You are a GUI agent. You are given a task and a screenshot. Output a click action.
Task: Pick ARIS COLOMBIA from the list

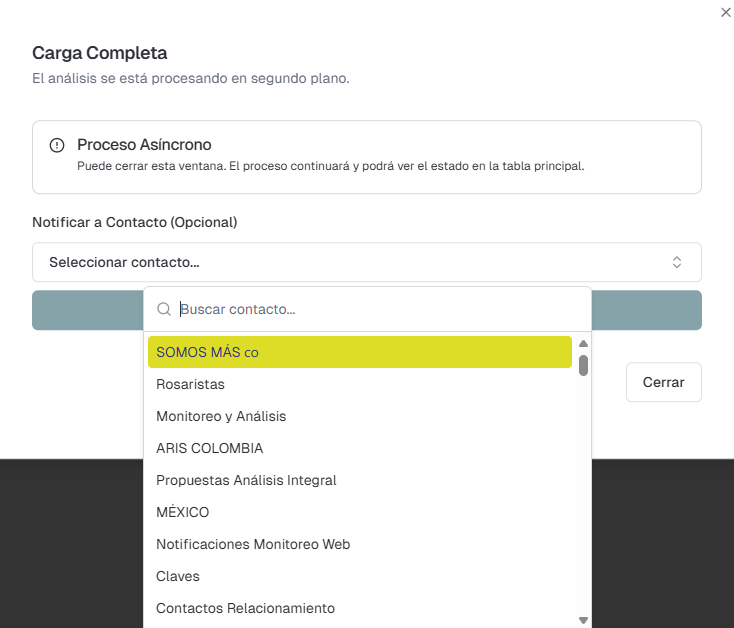pos(359,448)
